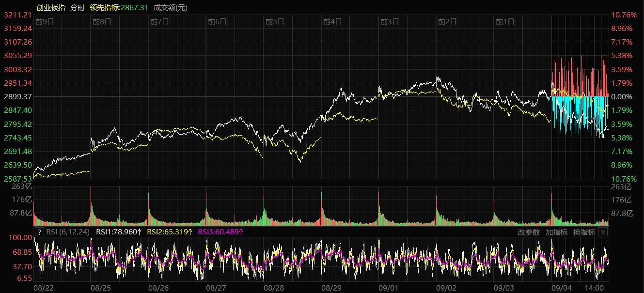Click the 08/29 date on time axis

pyautogui.click(x=331, y=288)
